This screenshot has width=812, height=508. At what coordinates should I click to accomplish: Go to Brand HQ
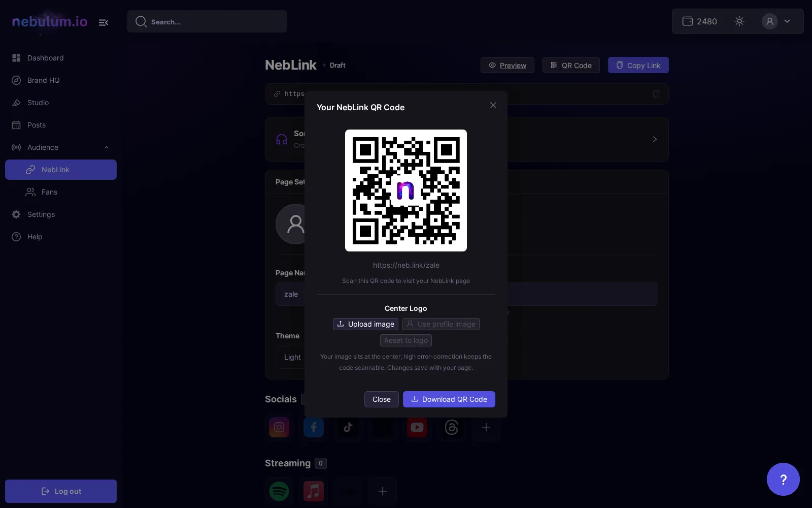pyautogui.click(x=61, y=80)
